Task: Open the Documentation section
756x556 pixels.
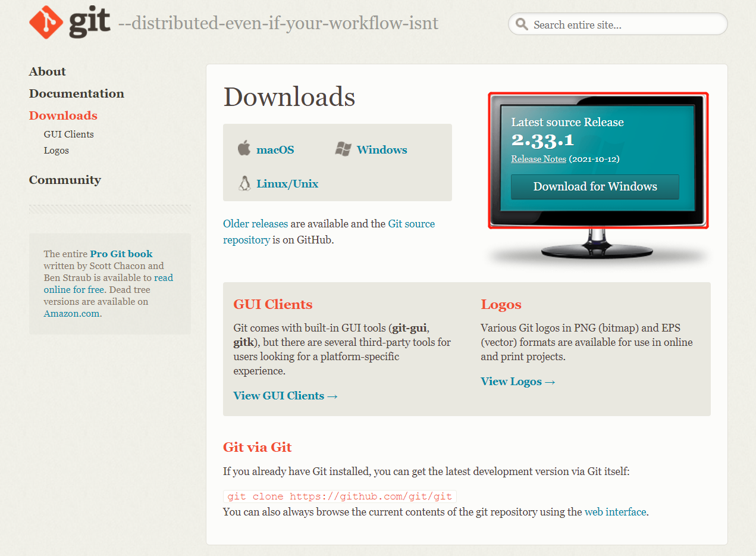Action: (77, 93)
